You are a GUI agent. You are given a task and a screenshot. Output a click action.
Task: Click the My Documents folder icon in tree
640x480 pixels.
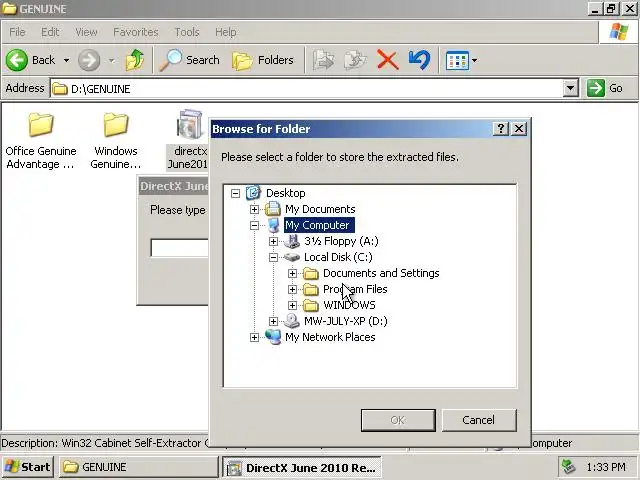tap(273, 209)
